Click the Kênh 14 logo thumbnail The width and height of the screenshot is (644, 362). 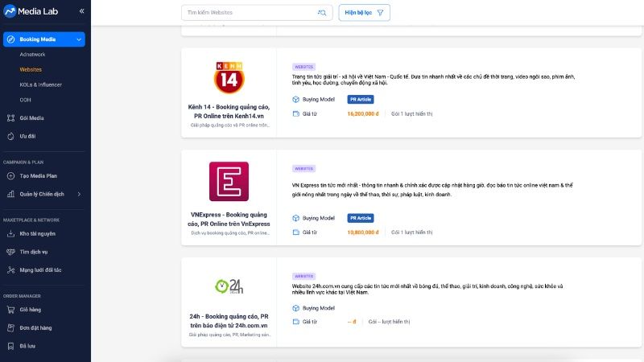(229, 77)
